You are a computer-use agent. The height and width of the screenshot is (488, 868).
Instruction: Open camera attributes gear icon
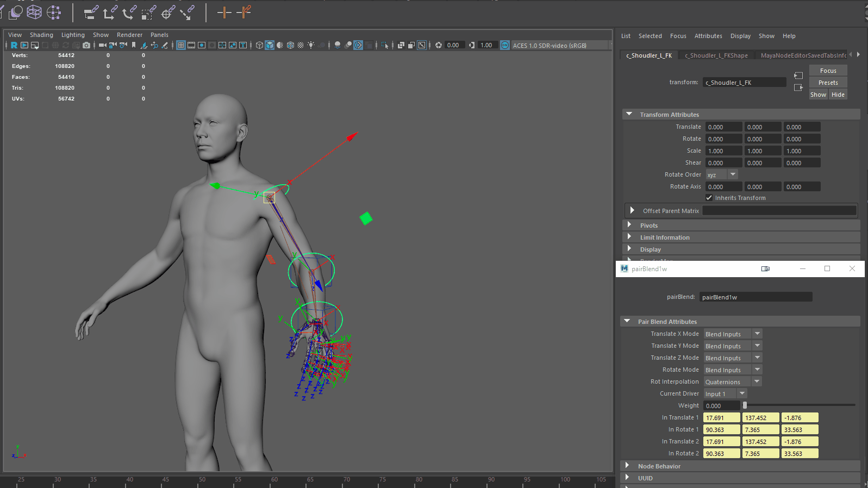tap(123, 45)
